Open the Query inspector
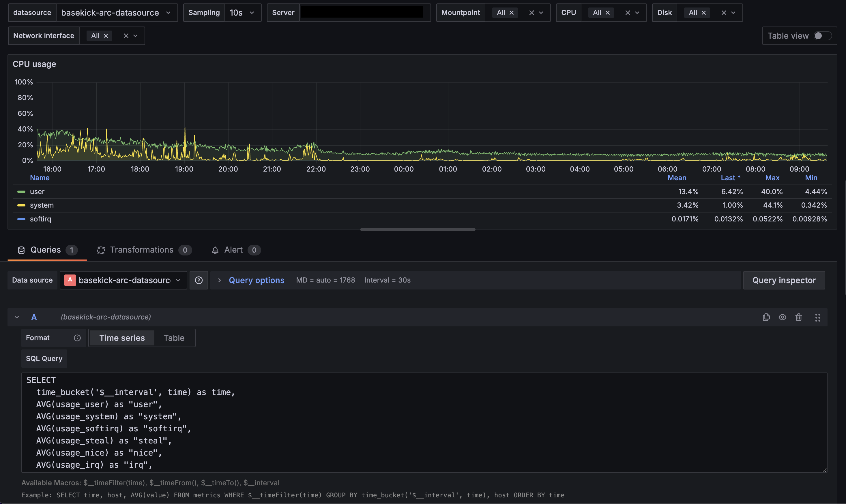Image resolution: width=846 pixels, height=504 pixels. [784, 280]
